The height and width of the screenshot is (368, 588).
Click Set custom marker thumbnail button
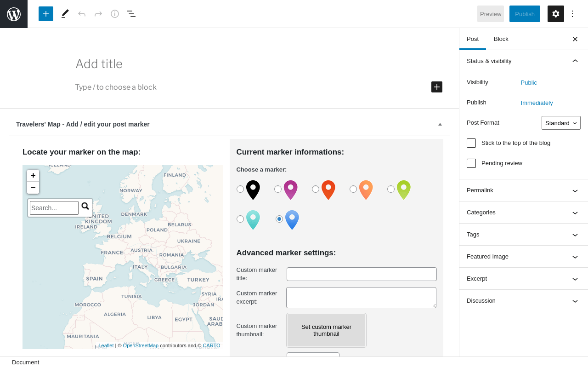[326, 330]
